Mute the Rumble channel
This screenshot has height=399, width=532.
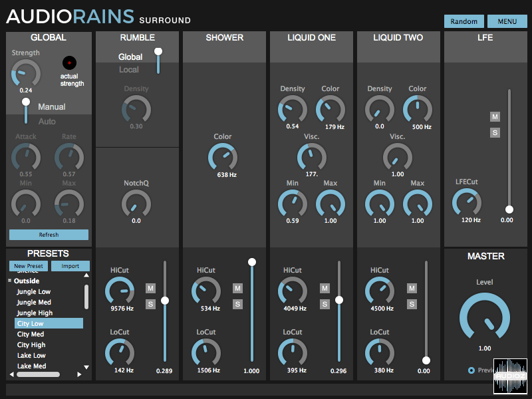coord(151,289)
